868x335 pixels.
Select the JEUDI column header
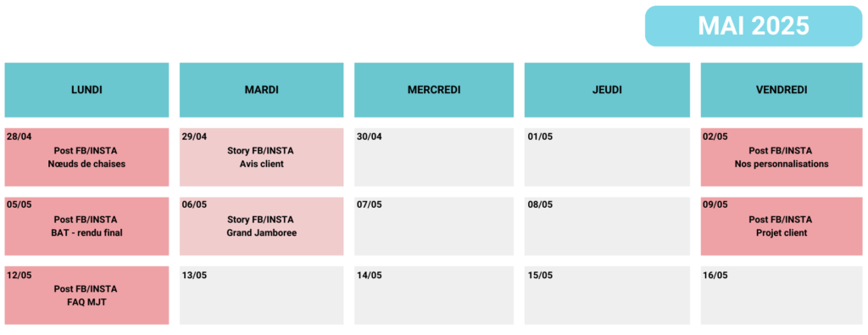(607, 90)
